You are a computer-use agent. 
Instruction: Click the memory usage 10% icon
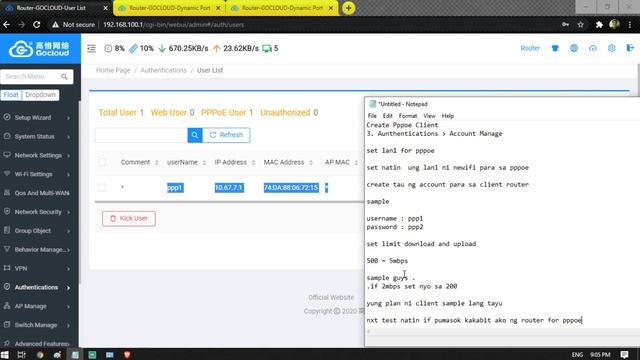[x=133, y=49]
